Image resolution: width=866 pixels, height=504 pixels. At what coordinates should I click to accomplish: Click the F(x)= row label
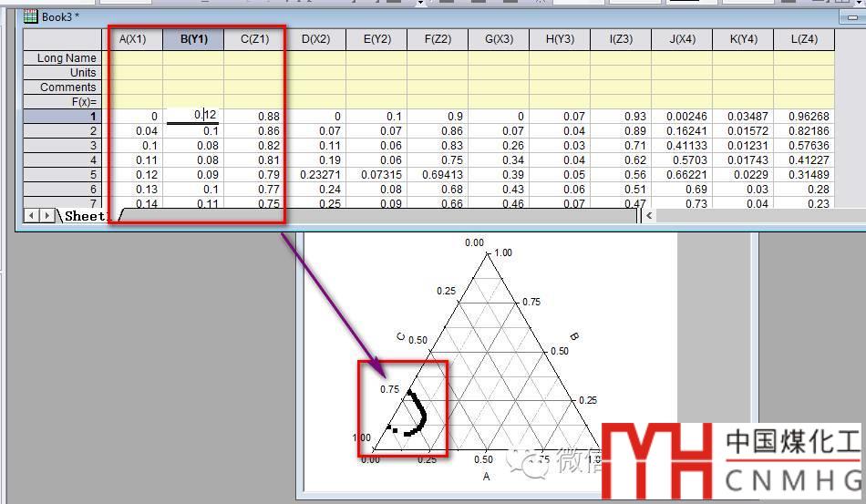pos(62,101)
